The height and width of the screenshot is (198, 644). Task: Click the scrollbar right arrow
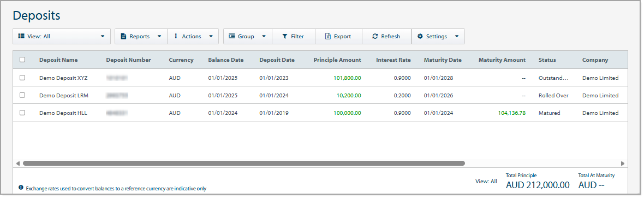click(623, 164)
